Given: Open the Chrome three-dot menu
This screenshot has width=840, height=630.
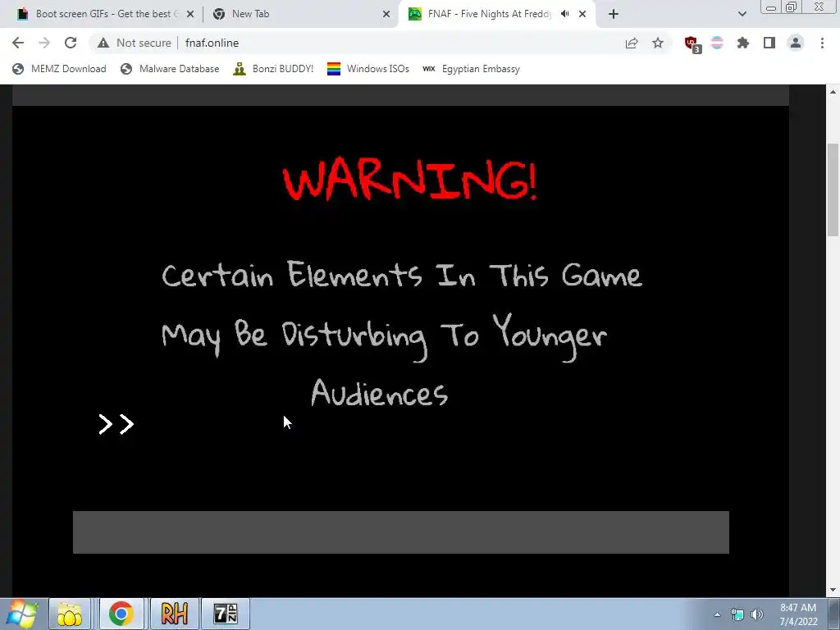Looking at the screenshot, I should (822, 43).
